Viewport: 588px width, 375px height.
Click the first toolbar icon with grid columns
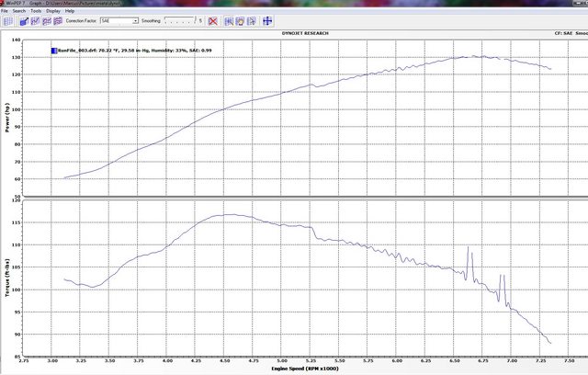[7, 21]
